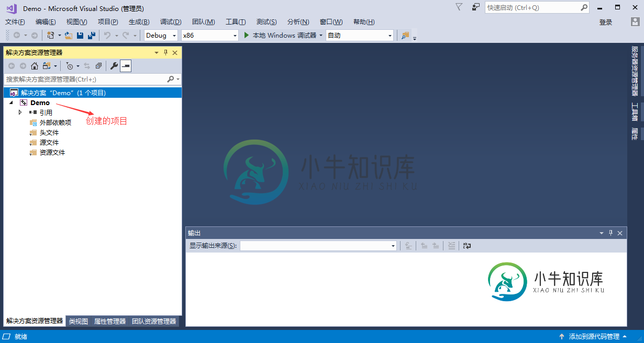Open the 属性 side tab
Viewport: 644px width, 343px height.
(x=635, y=134)
